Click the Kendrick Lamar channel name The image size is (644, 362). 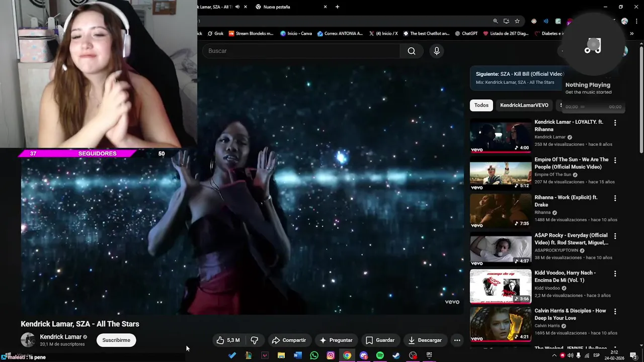60,337
